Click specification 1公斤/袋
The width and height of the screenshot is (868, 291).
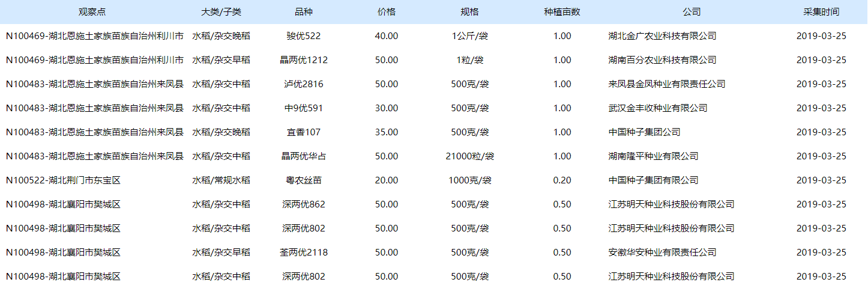point(469,36)
